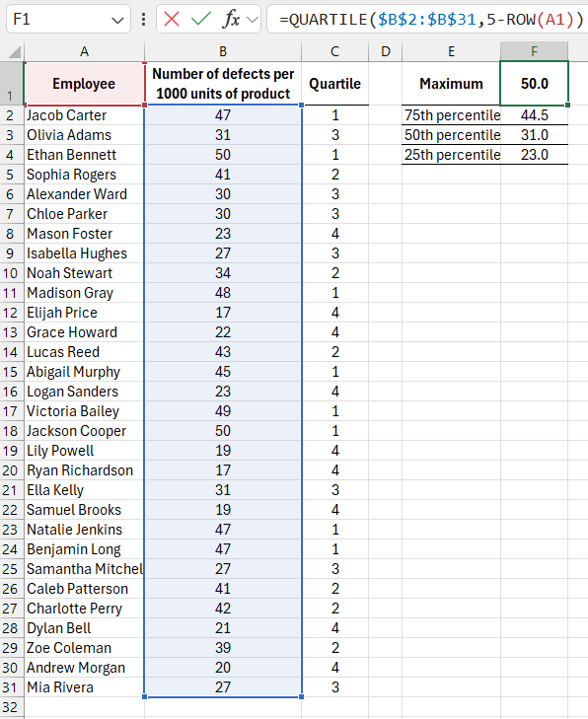Select row 32 header
The image size is (588, 719).
12,707
